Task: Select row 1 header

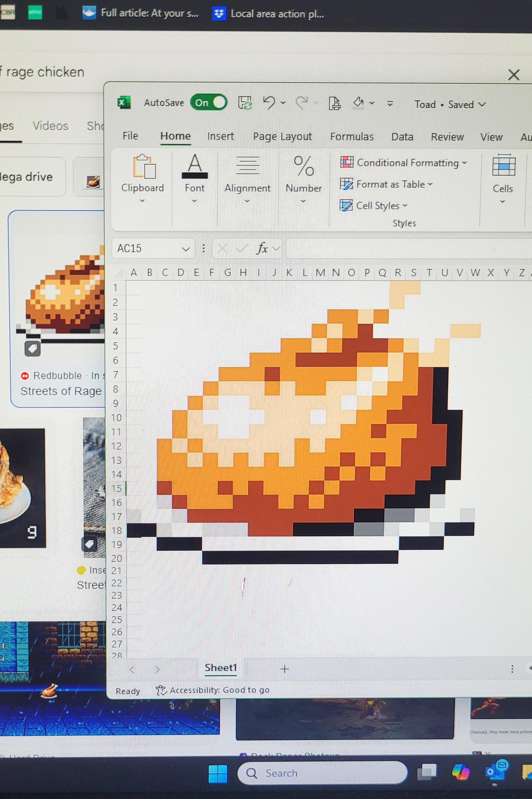Action: pos(116,288)
